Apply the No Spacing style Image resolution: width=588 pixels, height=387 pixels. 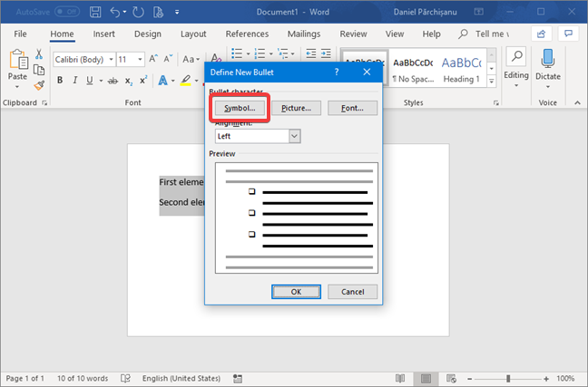click(413, 70)
